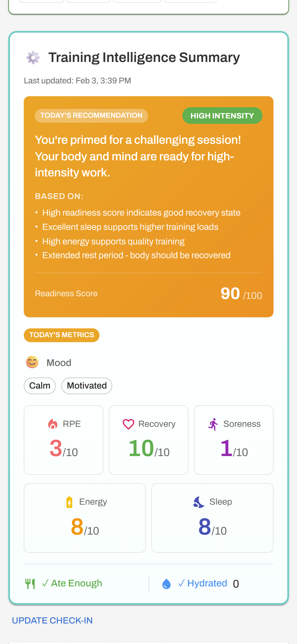
Task: Click the smiling Mood emoji
Action: [x=32, y=362]
